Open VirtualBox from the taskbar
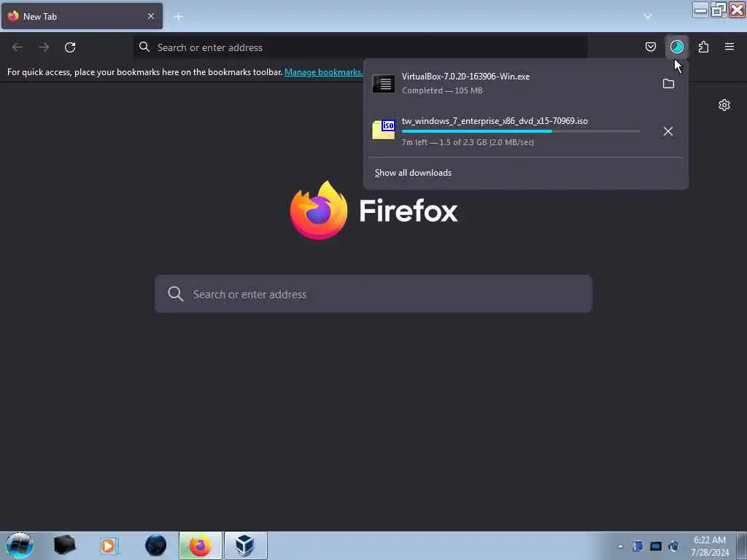Viewport: 747px width, 560px height. [245, 545]
